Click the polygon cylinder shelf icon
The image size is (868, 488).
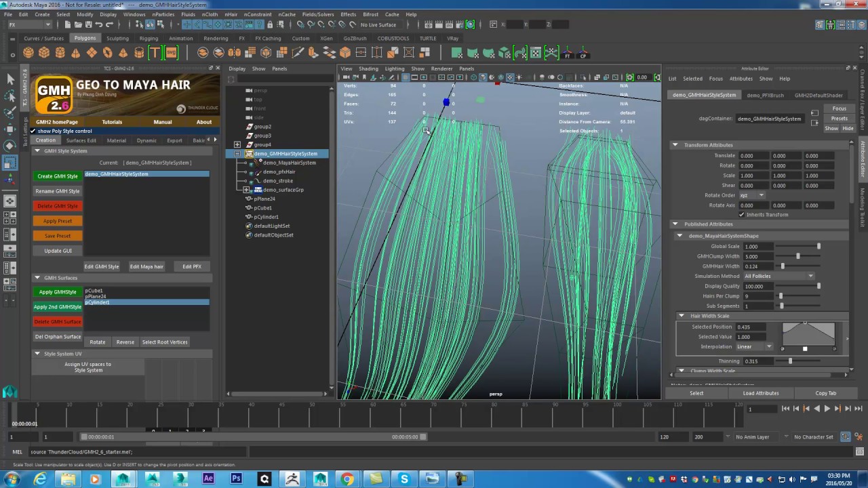[x=60, y=53]
